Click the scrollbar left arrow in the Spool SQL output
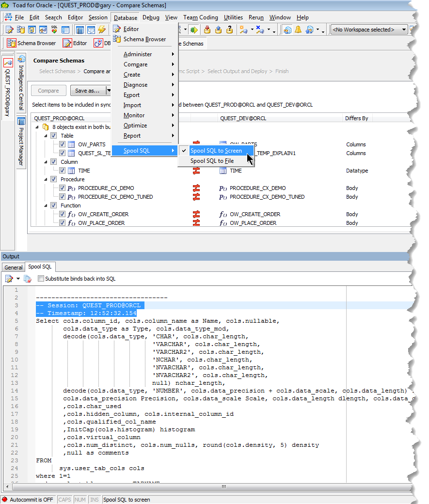 pos(7,487)
